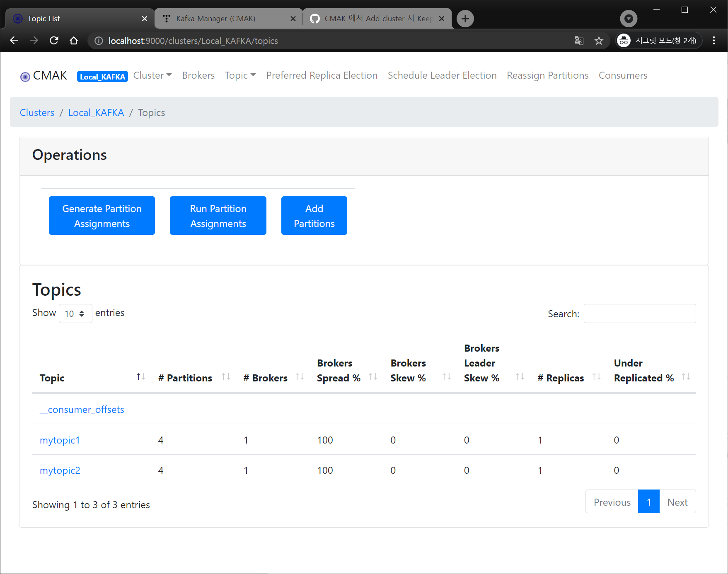Switch to the GitHub CMAK issue tab
This screenshot has width=728, height=574.
(377, 19)
